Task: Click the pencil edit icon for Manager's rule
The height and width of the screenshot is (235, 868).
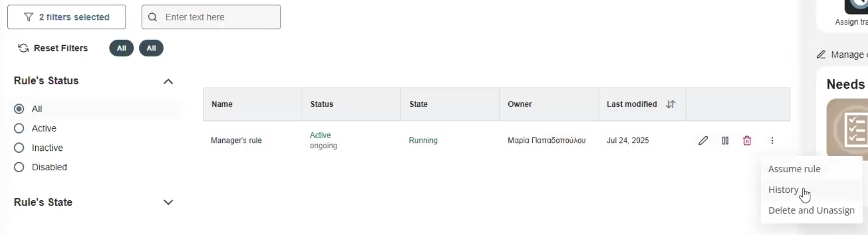Action: point(703,141)
